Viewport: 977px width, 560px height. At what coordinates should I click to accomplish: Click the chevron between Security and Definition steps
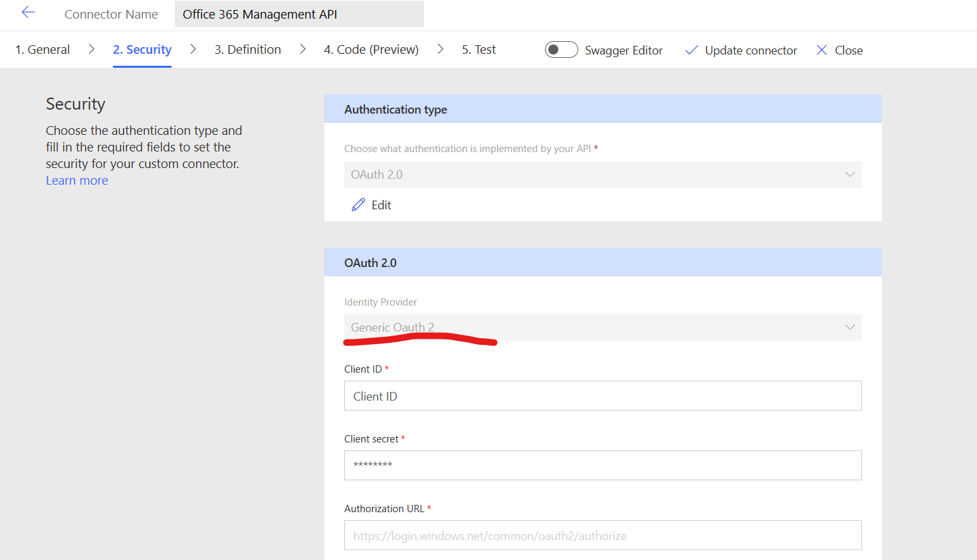click(x=193, y=49)
